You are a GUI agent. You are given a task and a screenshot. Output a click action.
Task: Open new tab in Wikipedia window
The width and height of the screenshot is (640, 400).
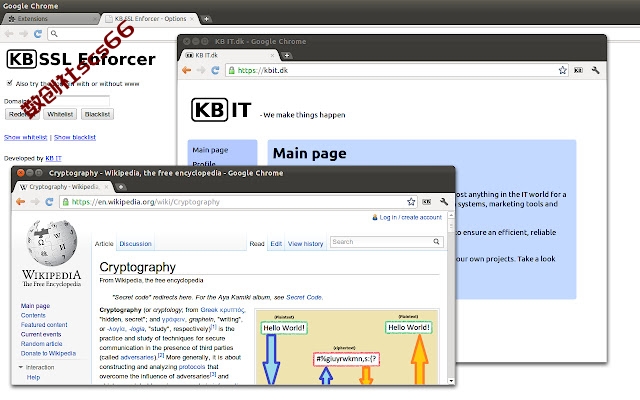coord(121,187)
